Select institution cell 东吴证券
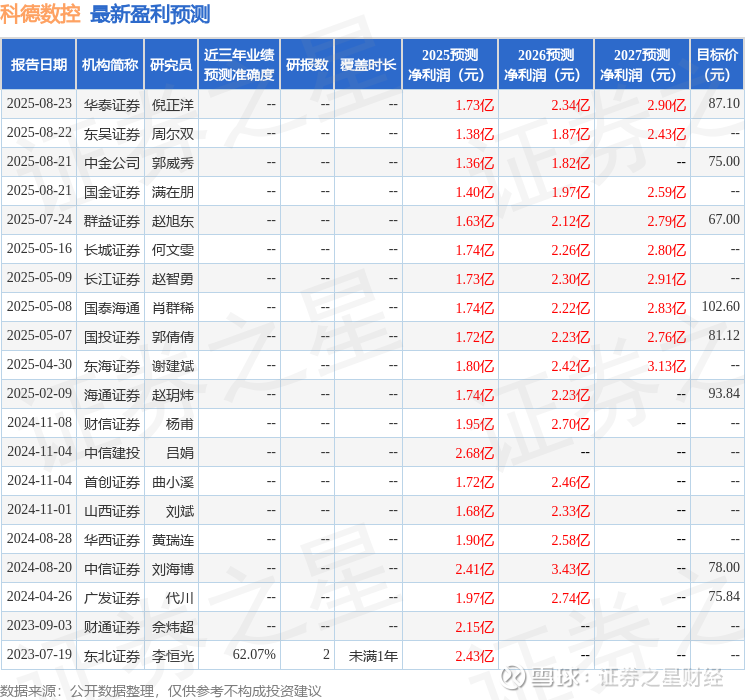The height and width of the screenshot is (700, 745). tap(112, 134)
